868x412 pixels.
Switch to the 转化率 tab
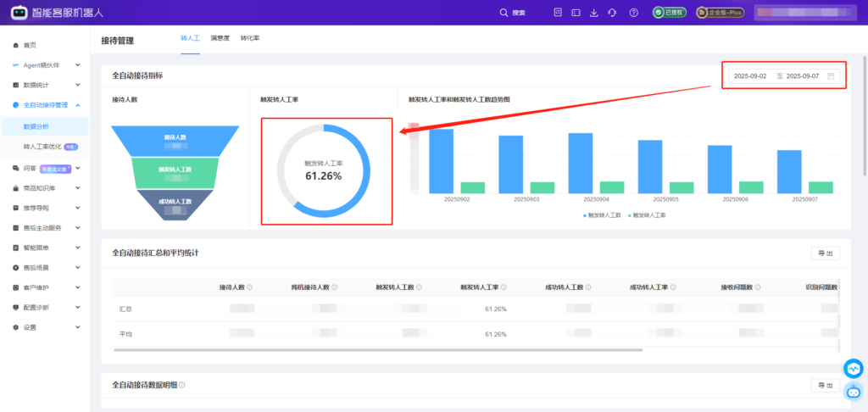click(250, 39)
